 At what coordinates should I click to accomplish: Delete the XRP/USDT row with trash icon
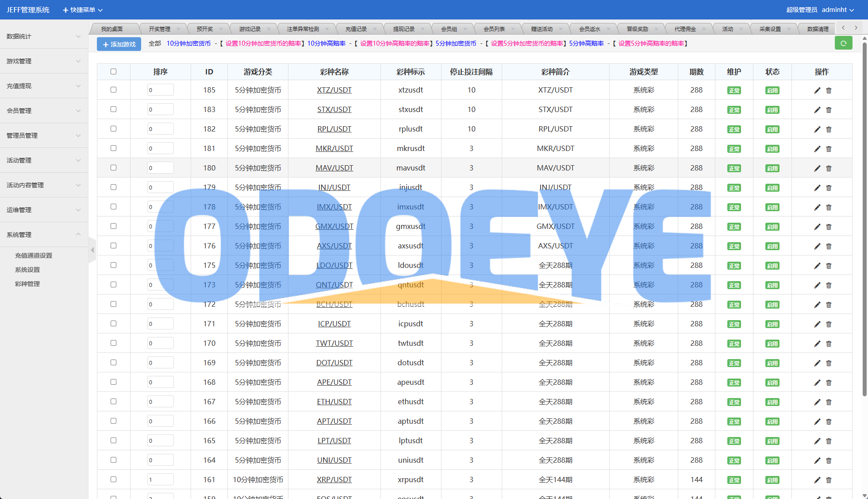[829, 480]
